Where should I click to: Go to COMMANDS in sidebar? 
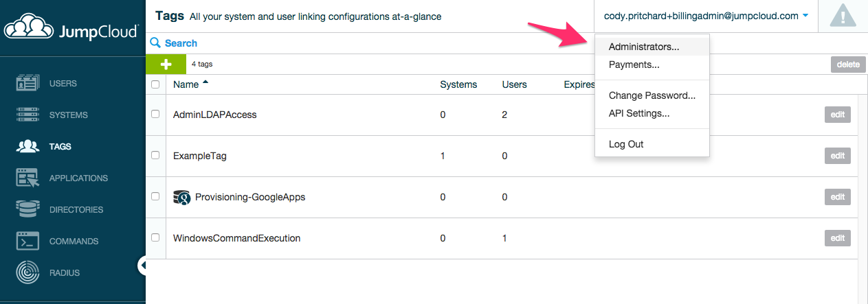click(74, 242)
